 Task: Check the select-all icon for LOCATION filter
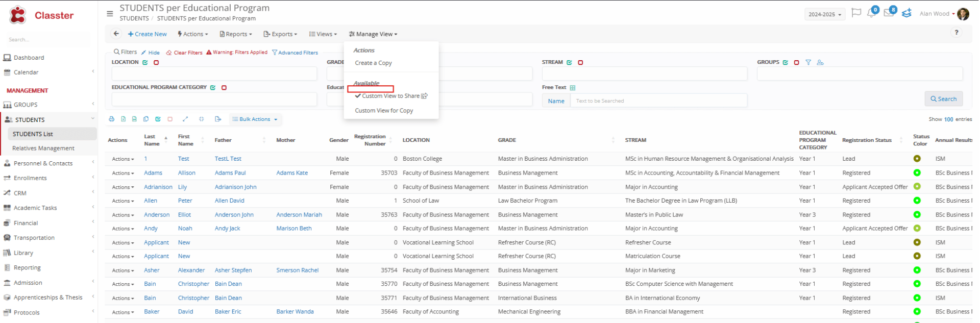(145, 62)
